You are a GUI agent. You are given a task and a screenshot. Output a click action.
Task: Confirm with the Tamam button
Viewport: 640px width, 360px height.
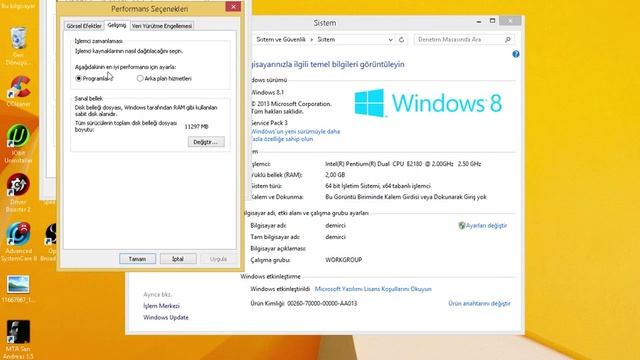point(138,259)
